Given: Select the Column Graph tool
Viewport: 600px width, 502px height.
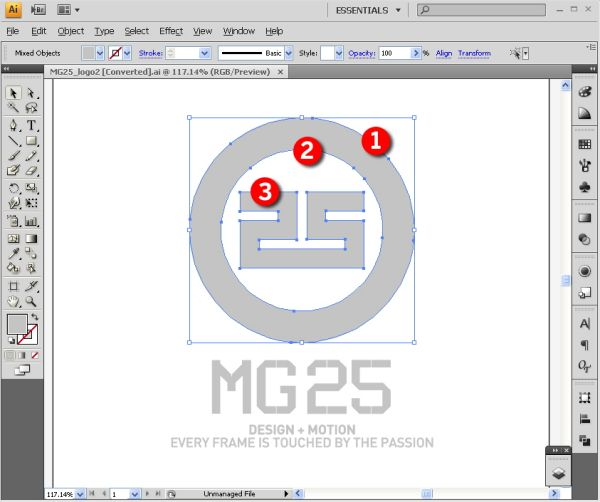Looking at the screenshot, I should [31, 221].
